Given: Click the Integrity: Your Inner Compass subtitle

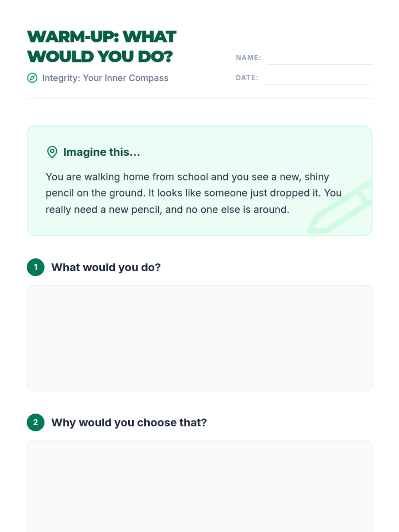Looking at the screenshot, I should pos(105,78).
